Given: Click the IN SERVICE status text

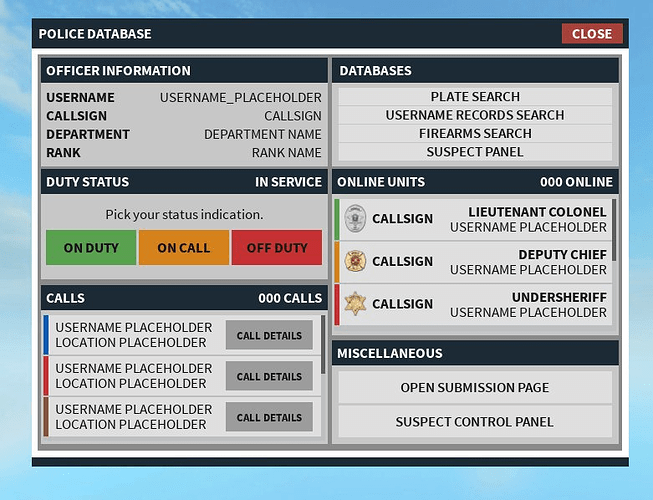Looking at the screenshot, I should (x=288, y=182).
